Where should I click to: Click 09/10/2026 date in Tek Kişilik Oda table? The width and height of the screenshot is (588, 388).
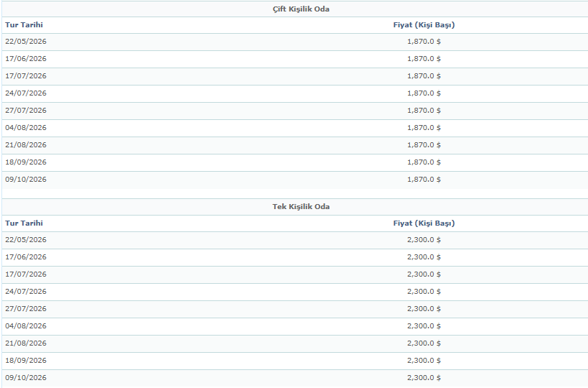[26, 378]
